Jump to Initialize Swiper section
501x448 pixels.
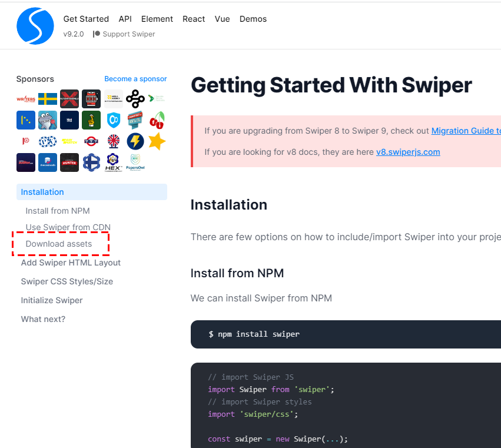[x=51, y=300]
